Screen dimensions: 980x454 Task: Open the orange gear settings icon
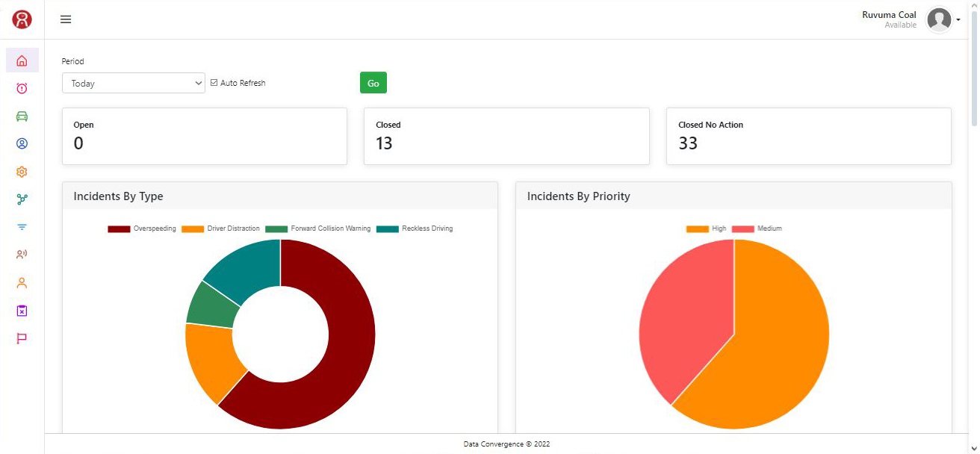pos(22,172)
